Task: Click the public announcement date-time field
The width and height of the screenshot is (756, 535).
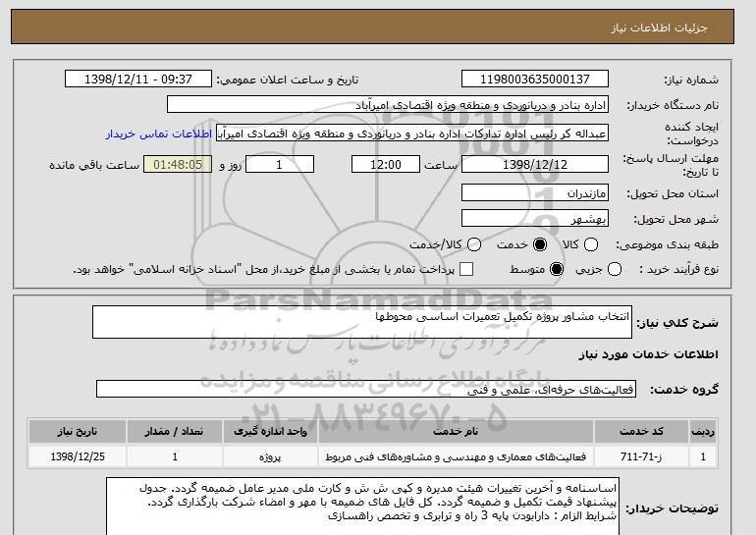Action: (x=138, y=80)
